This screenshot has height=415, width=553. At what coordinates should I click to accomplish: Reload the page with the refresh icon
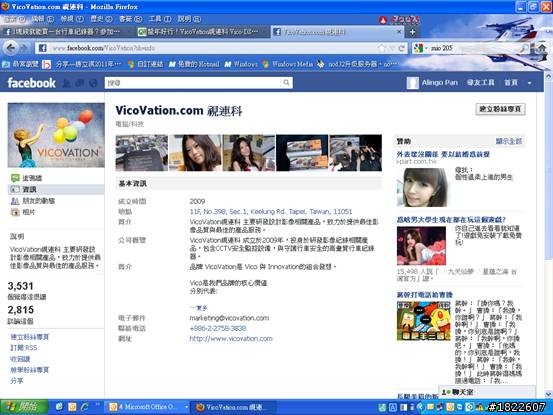click(x=401, y=48)
